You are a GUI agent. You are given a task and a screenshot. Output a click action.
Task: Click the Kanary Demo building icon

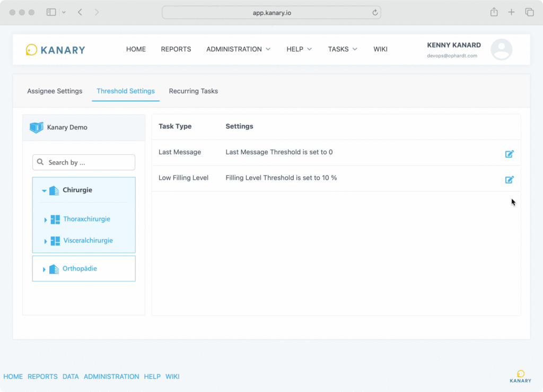coord(36,127)
